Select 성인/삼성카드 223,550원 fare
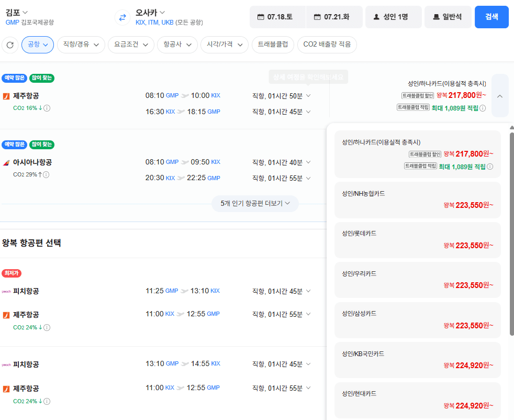This screenshot has height=420, width=514. click(x=417, y=320)
